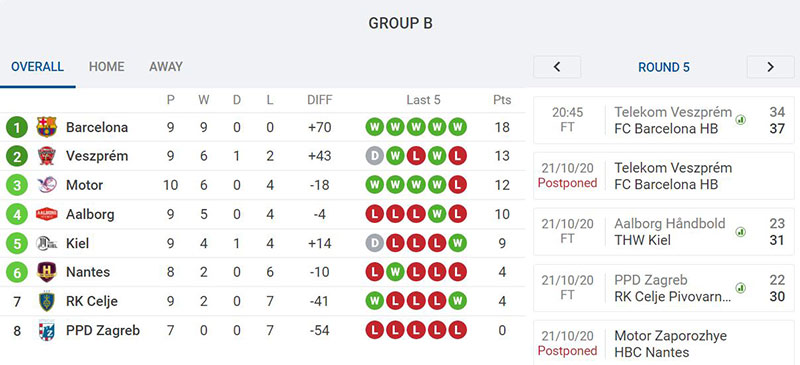Switch to the HOME standings tab
This screenshot has width=800, height=365.
[107, 67]
